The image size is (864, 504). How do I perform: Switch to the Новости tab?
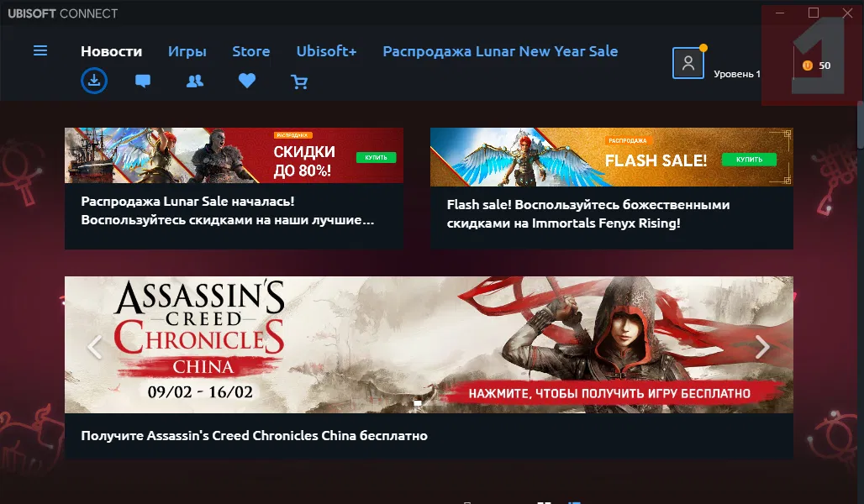pyautogui.click(x=111, y=51)
